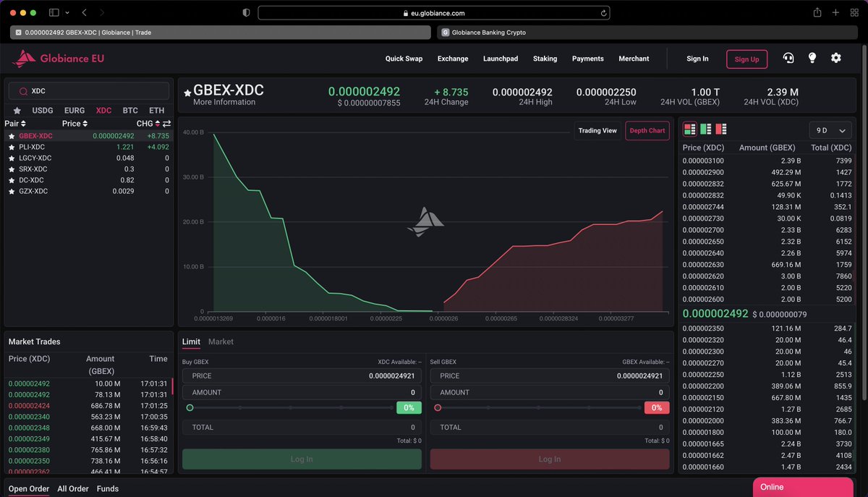Go back in Safari

85,13
